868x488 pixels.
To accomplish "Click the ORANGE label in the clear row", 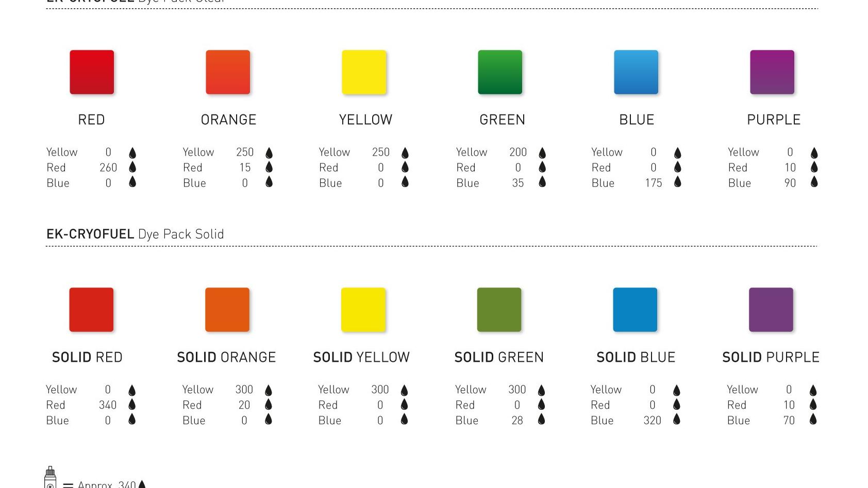I will point(228,120).
